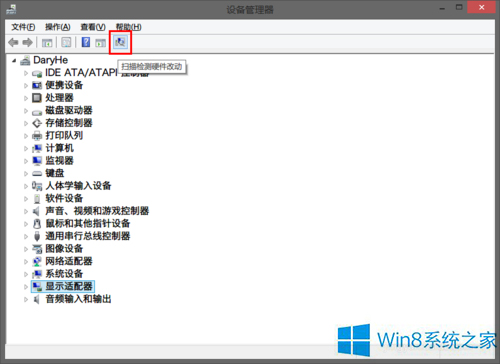Image resolution: width=500 pixels, height=364 pixels.
Task: Click the 音频输入和输出 speaker icon
Action: point(36,299)
